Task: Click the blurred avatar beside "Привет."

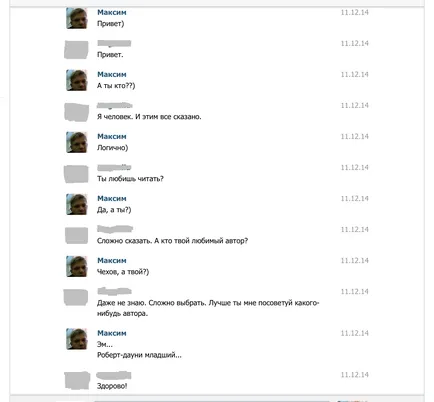Action: [76, 49]
